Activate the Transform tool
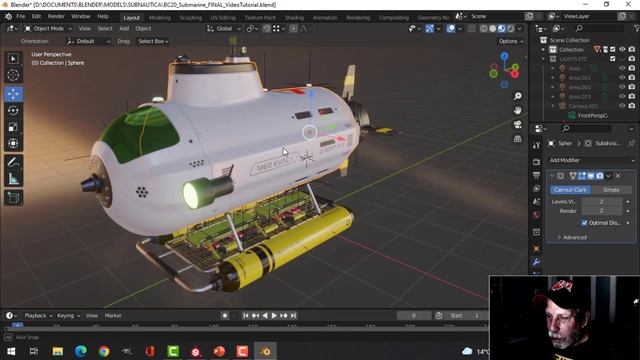 (x=13, y=144)
